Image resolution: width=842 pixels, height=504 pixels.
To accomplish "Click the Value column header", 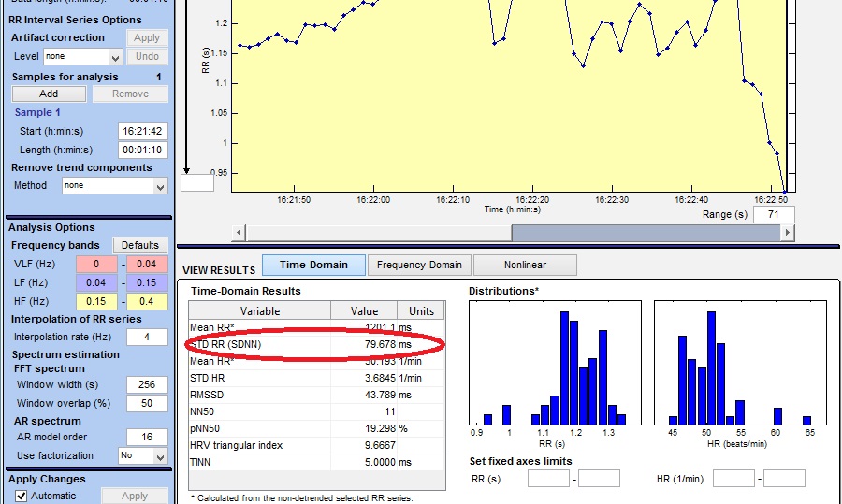I will [x=364, y=311].
